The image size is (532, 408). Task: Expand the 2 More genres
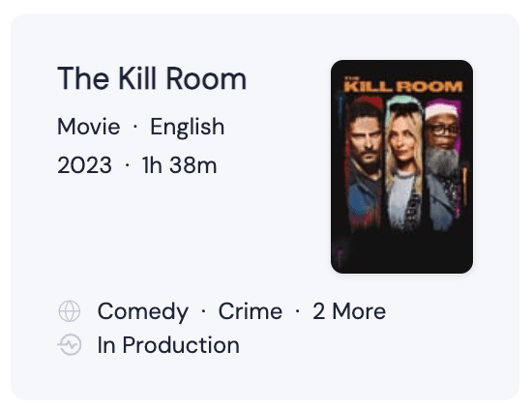349,311
